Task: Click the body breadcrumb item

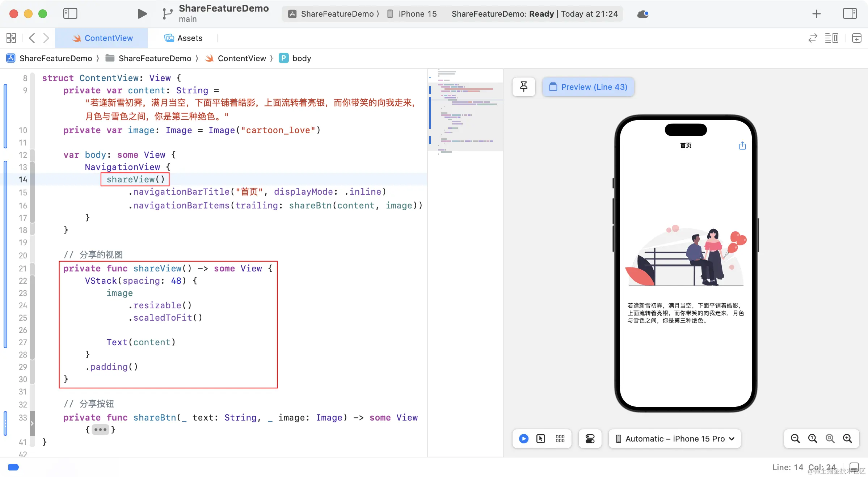Action: 301,58
